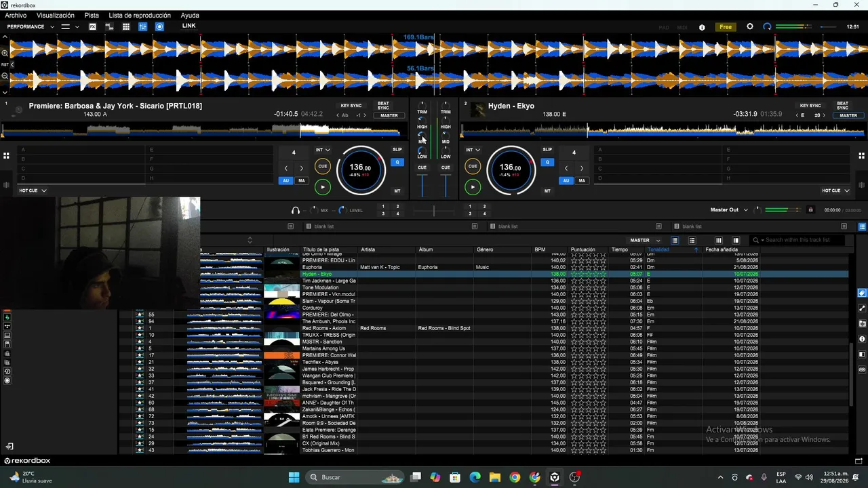Open deck 2 pad grid icon
868x488 pixels.
tap(862, 156)
